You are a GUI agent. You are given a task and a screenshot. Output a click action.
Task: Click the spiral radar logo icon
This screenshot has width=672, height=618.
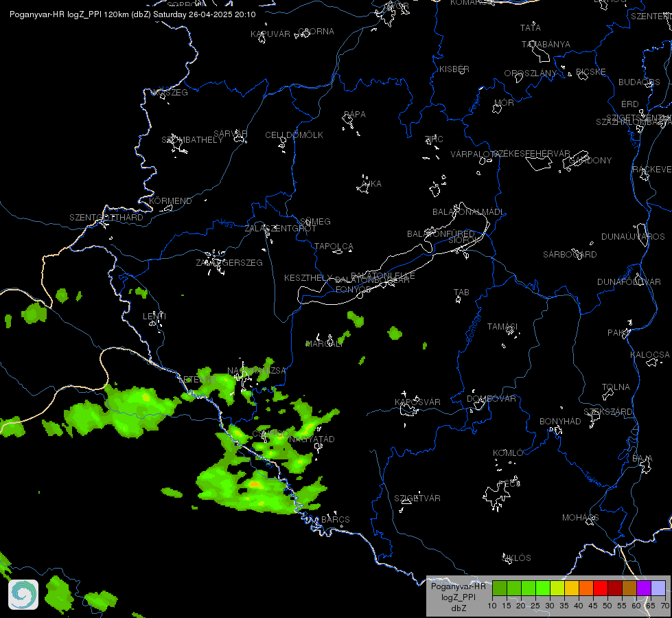click(23, 595)
